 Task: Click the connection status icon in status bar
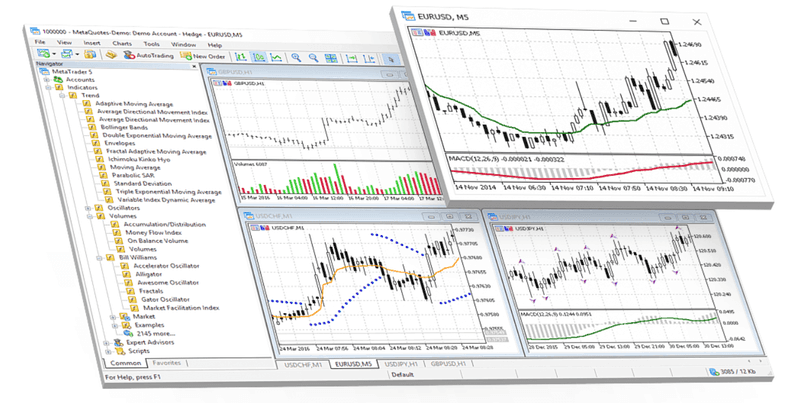pos(714,371)
